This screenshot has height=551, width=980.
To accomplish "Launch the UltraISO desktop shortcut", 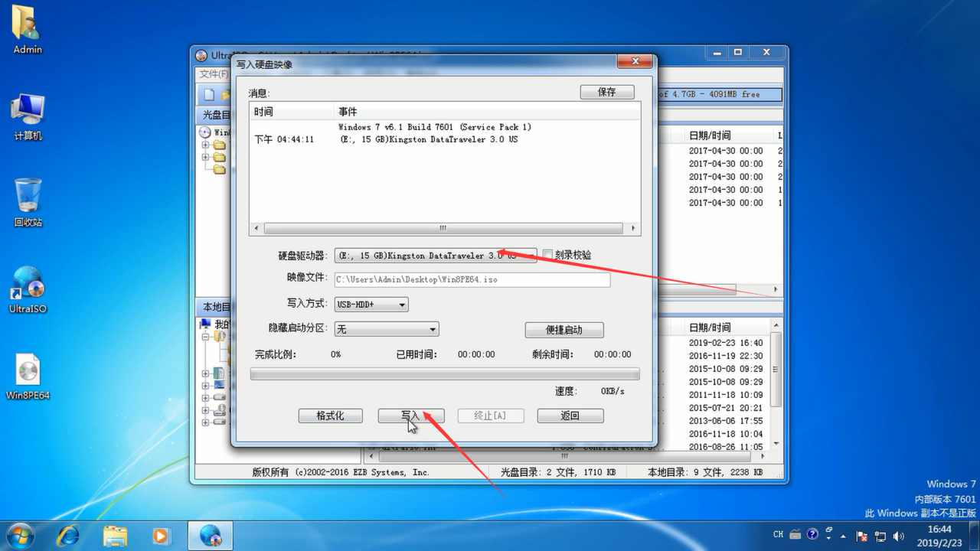I will pos(28,289).
